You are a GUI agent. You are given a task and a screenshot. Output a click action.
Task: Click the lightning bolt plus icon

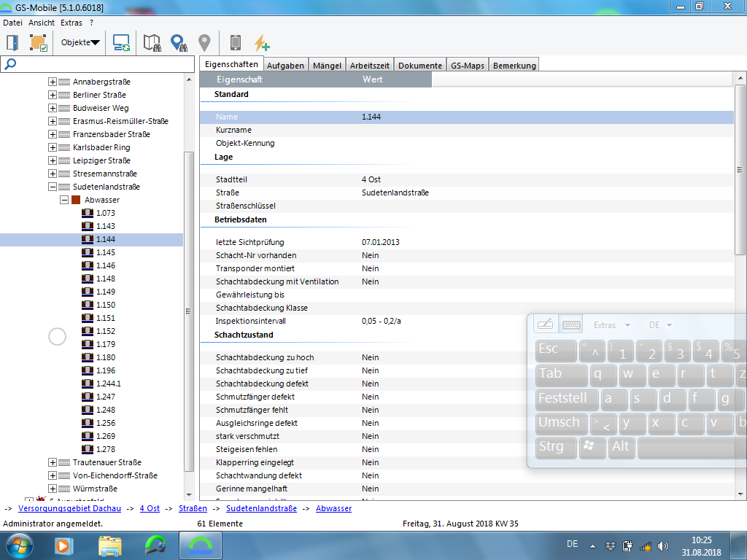point(261,42)
